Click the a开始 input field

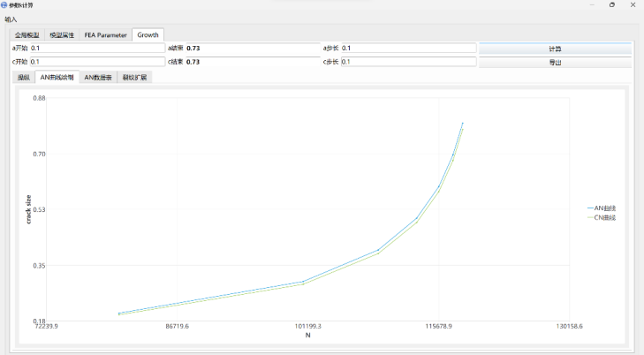97,48
